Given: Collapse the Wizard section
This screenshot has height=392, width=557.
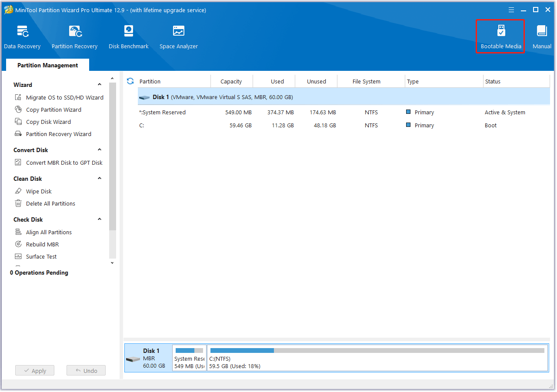Looking at the screenshot, I should coord(100,85).
